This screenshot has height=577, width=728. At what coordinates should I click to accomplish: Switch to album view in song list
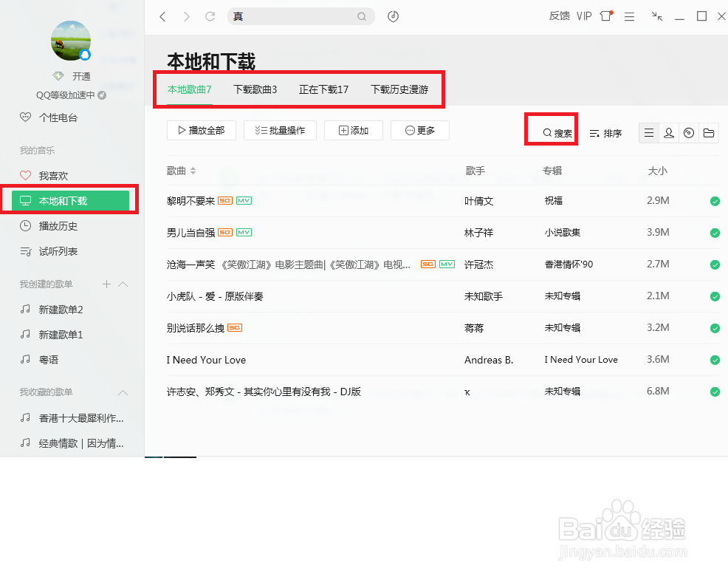coord(689,133)
